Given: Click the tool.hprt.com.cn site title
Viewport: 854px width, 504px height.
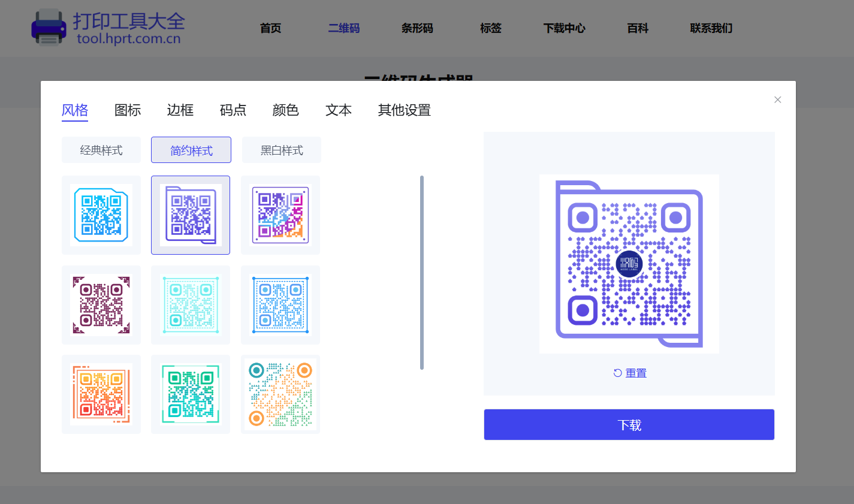Looking at the screenshot, I should (129, 39).
